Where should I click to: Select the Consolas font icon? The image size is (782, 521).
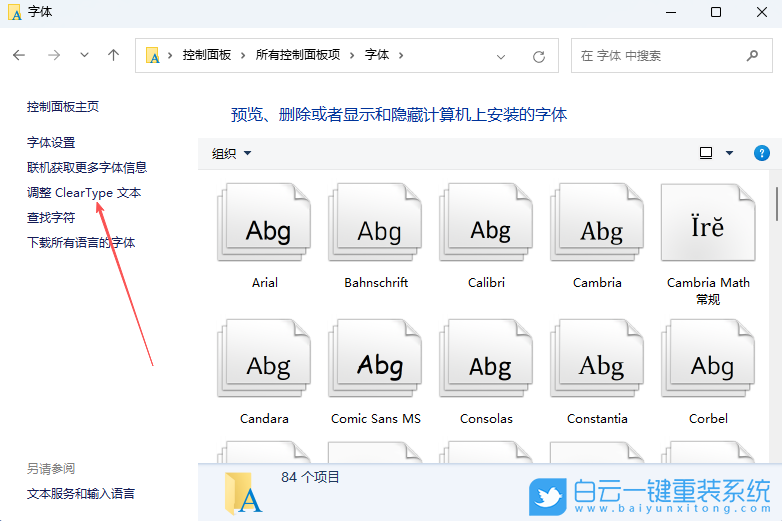(x=486, y=358)
